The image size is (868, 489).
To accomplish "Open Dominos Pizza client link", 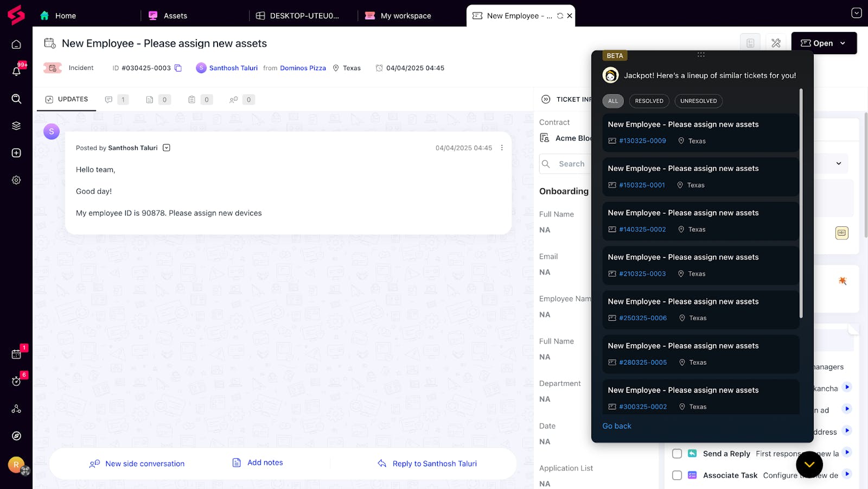I will point(303,68).
